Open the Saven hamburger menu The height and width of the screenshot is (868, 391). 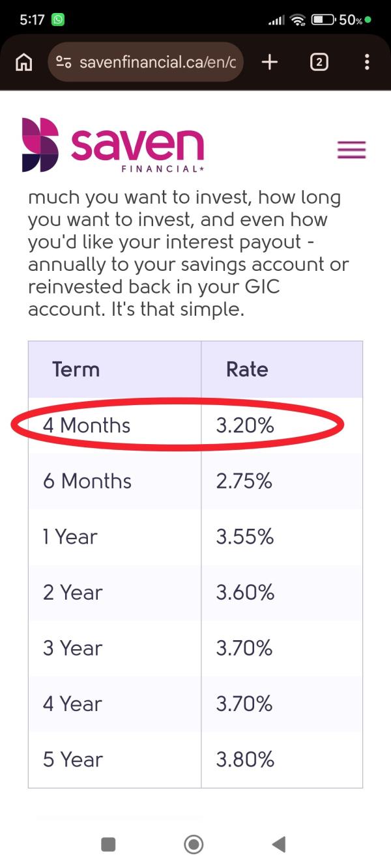351,150
